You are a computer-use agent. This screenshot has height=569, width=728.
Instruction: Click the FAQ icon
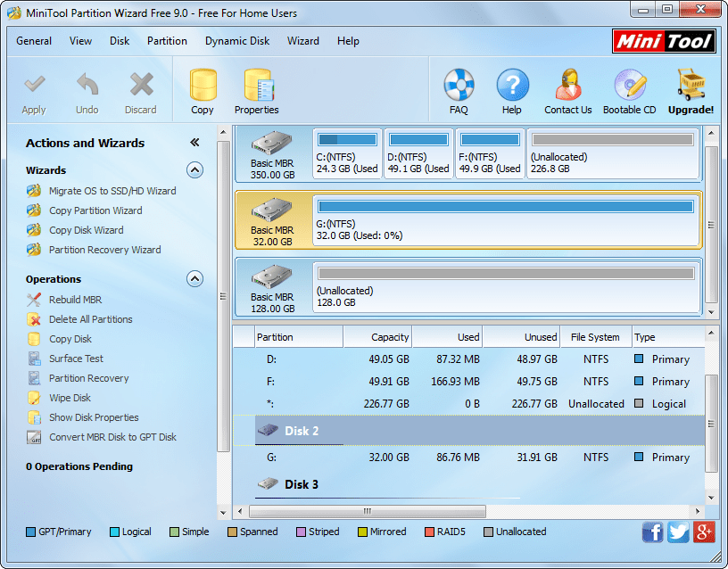(459, 89)
